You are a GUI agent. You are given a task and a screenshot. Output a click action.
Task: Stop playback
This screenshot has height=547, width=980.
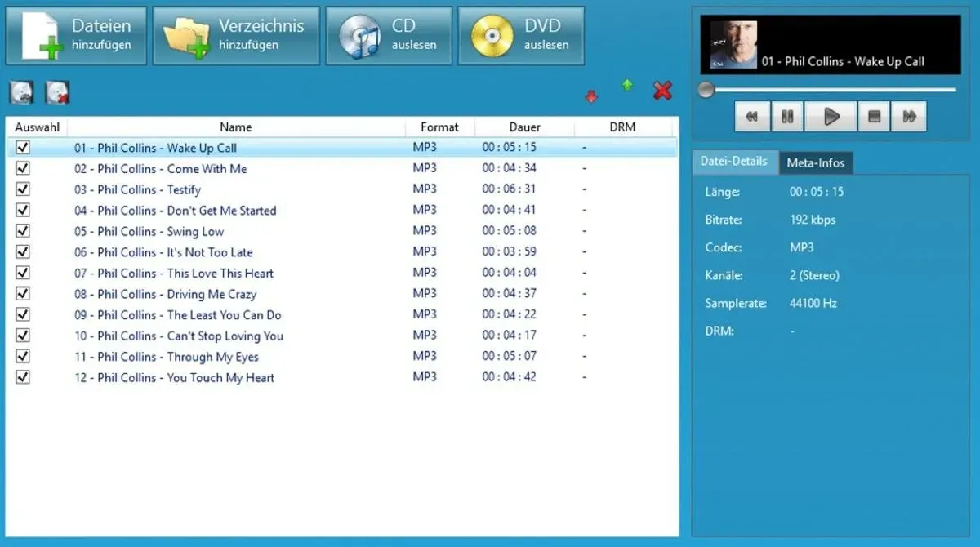pyautogui.click(x=874, y=117)
